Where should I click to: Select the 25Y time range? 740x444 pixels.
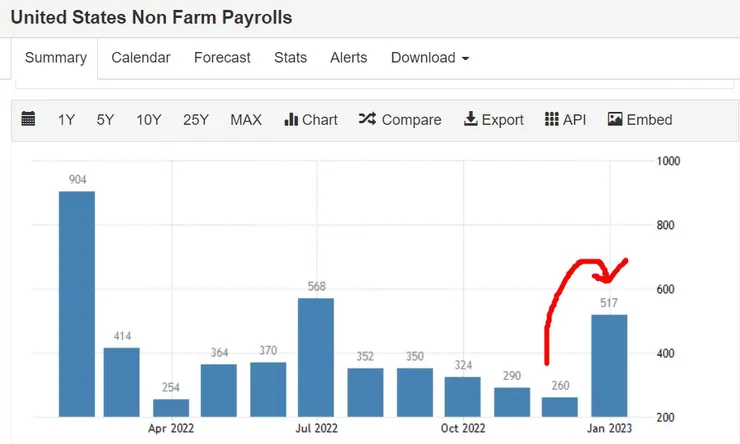pyautogui.click(x=196, y=120)
